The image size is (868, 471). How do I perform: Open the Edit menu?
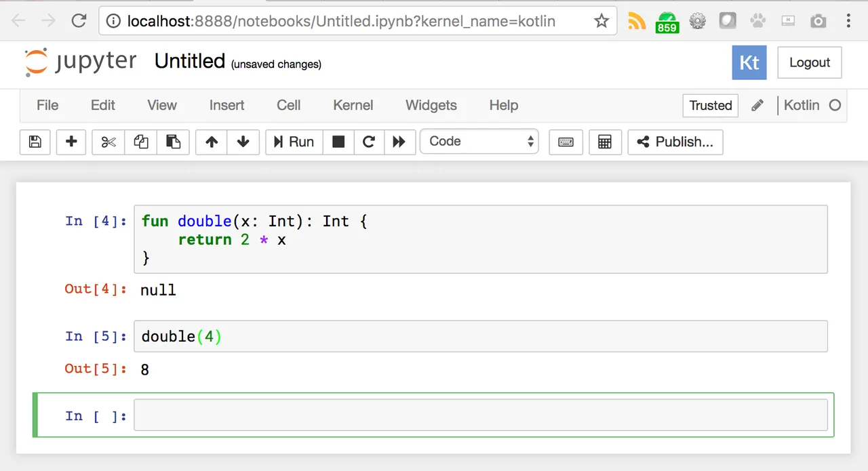coord(103,105)
